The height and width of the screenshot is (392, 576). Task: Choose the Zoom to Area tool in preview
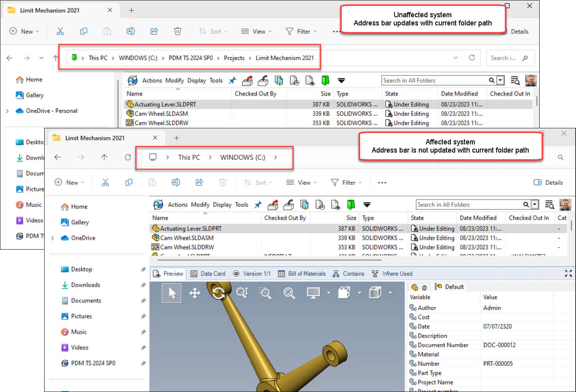266,293
